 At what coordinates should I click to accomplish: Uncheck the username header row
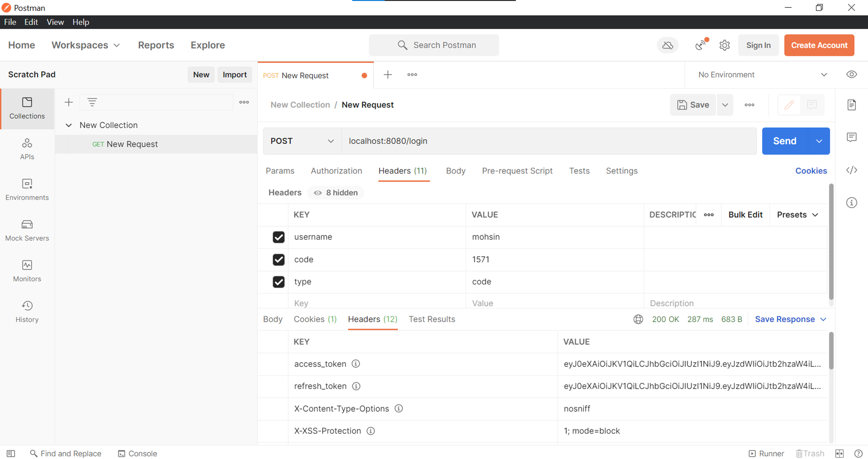point(279,237)
